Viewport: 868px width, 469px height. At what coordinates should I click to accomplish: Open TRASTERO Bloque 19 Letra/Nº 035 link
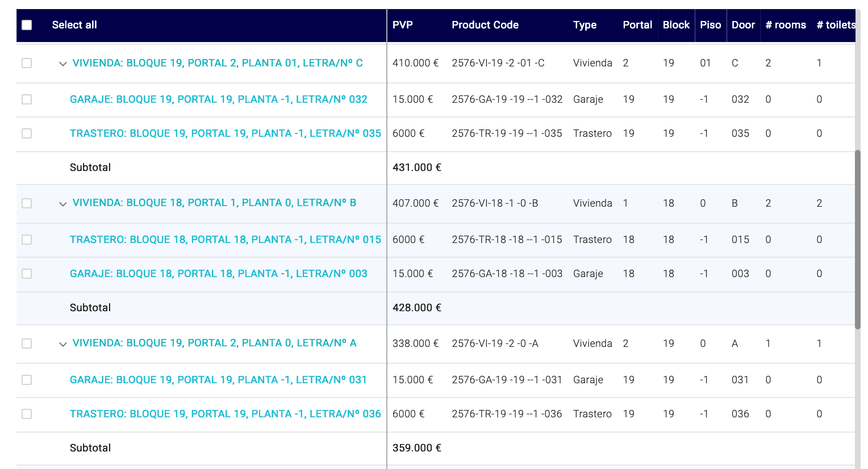[x=226, y=133]
